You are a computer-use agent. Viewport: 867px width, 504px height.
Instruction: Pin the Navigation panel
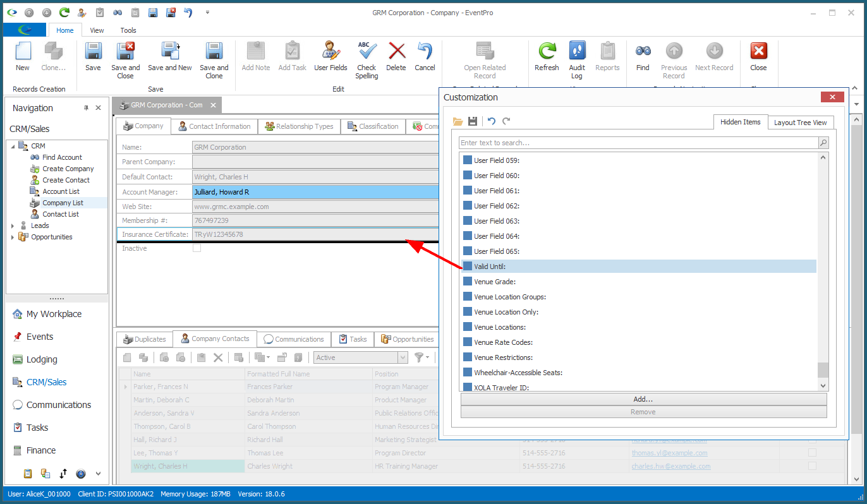click(87, 108)
